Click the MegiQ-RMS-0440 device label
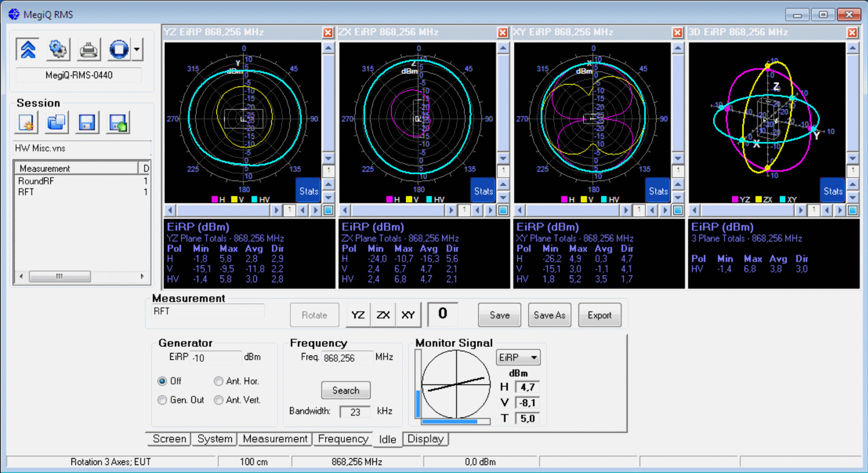The image size is (868, 473). tap(79, 75)
